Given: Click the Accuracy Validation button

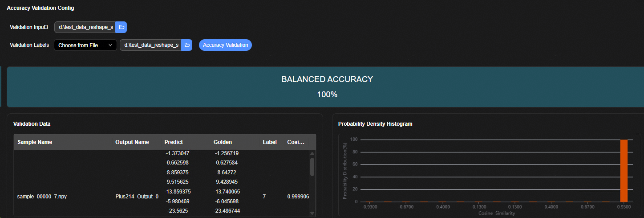Looking at the screenshot, I should (225, 45).
